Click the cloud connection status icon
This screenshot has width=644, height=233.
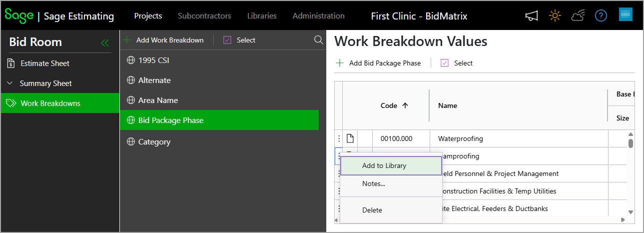pos(578,16)
